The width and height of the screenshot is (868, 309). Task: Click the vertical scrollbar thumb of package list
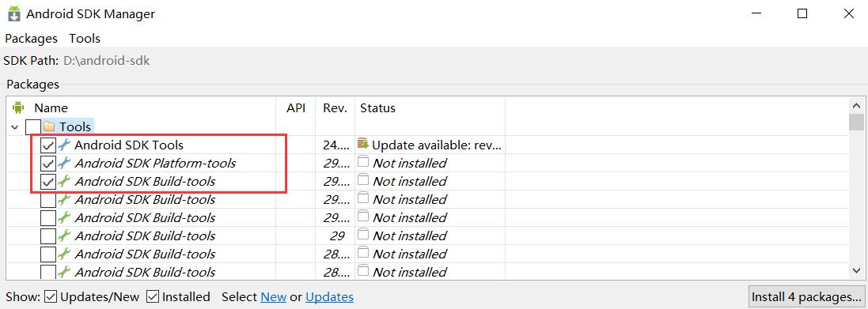pos(856,122)
